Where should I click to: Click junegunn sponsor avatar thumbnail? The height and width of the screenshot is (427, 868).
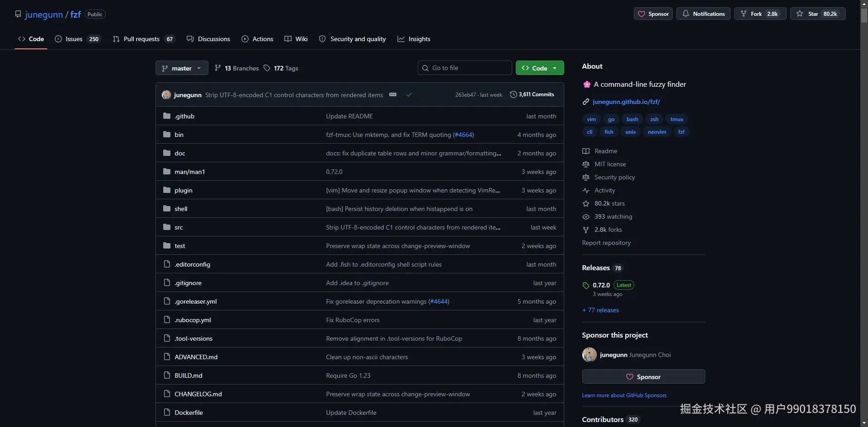click(x=589, y=355)
